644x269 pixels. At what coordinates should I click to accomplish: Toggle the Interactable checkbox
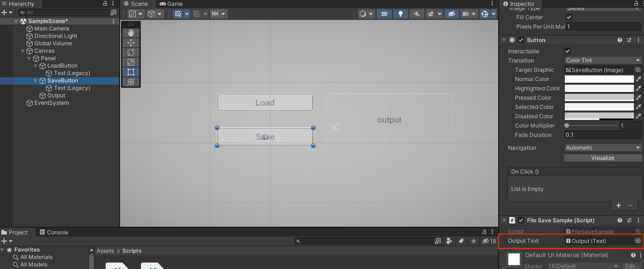[x=567, y=51]
